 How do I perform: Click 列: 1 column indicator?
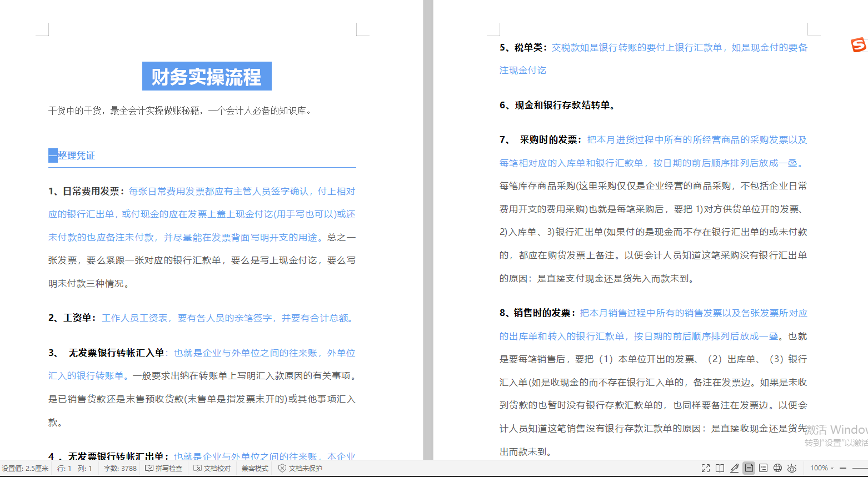pos(85,469)
